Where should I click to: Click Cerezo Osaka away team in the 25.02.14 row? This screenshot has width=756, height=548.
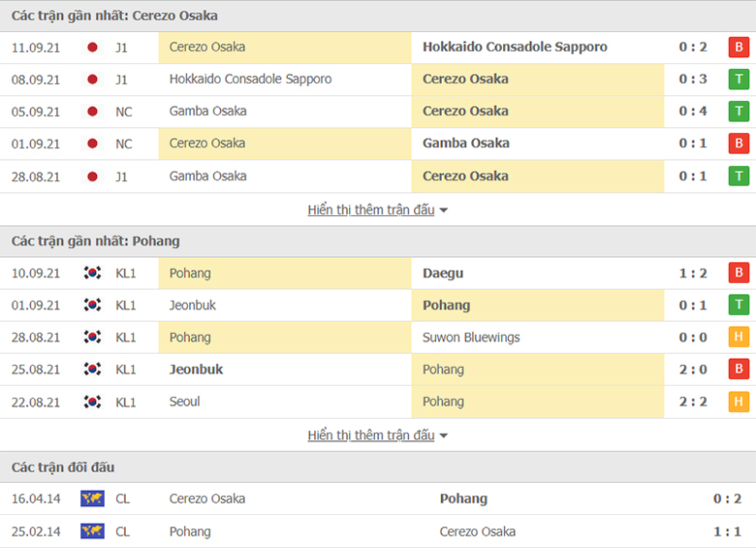pos(477,532)
